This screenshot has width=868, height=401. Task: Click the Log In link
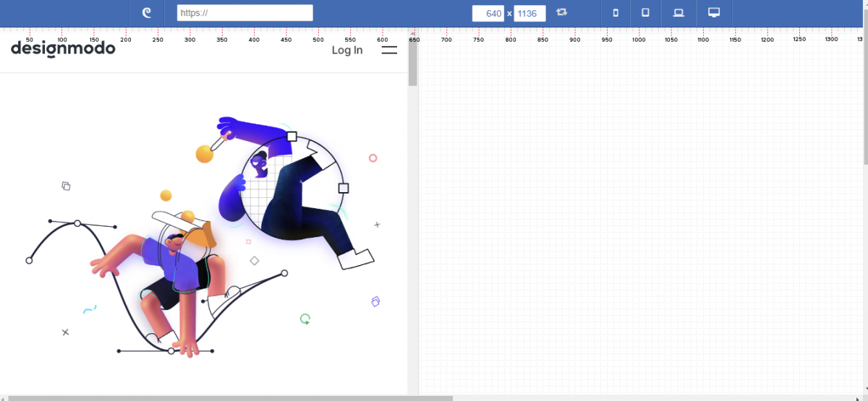tap(347, 50)
